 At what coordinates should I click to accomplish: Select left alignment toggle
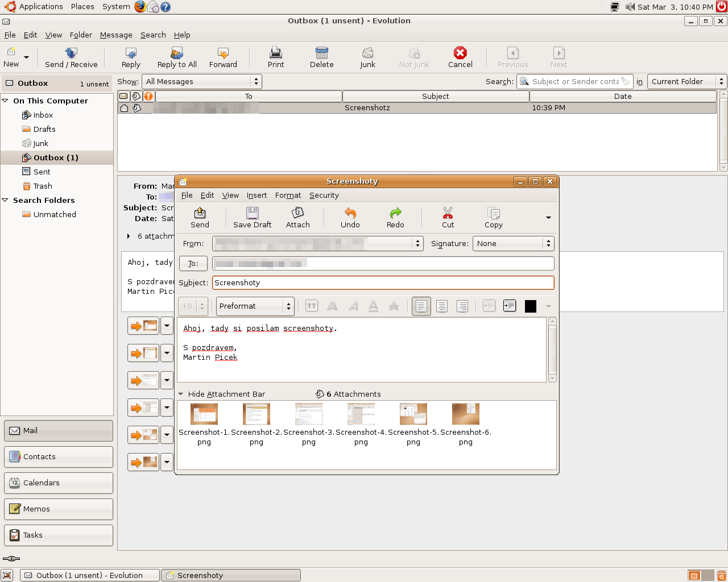[421, 306]
